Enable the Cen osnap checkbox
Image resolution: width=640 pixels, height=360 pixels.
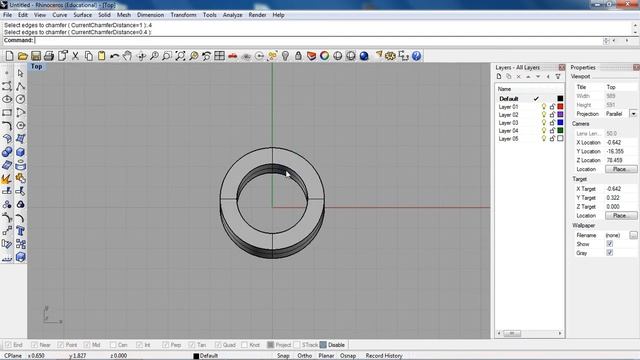pos(113,345)
